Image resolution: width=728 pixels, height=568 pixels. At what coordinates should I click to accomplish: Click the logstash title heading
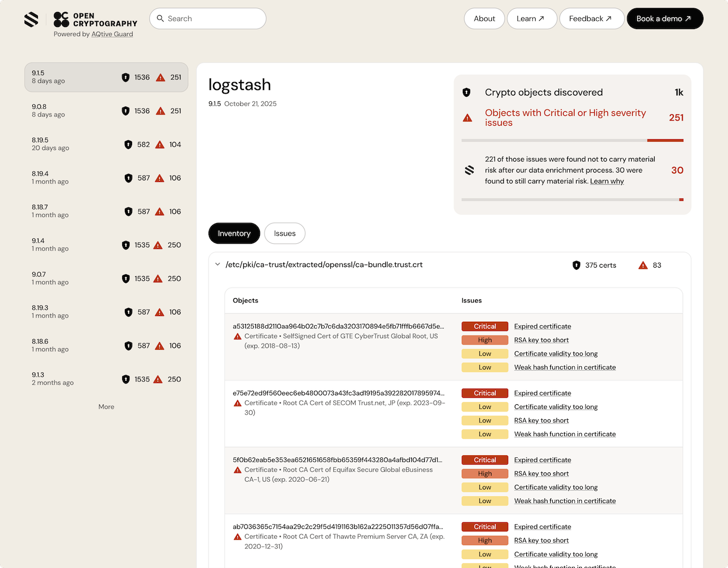click(x=240, y=85)
